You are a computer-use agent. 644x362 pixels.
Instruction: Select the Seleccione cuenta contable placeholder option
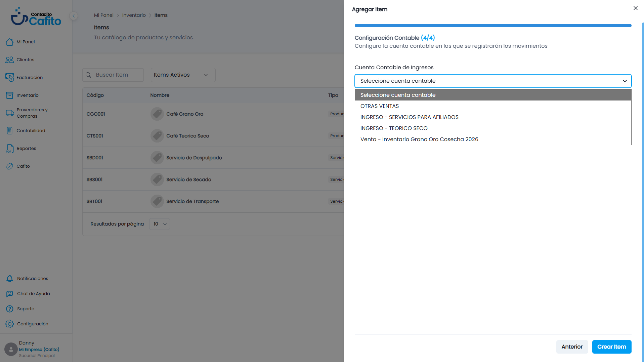493,95
